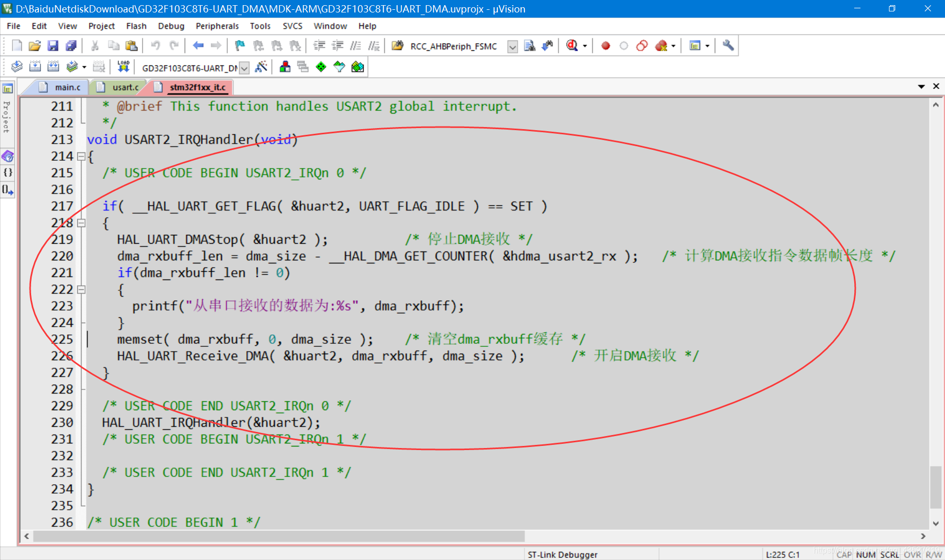This screenshot has width=945, height=560.
Task: Open Templates panel icon in sidebar
Action: [8, 189]
